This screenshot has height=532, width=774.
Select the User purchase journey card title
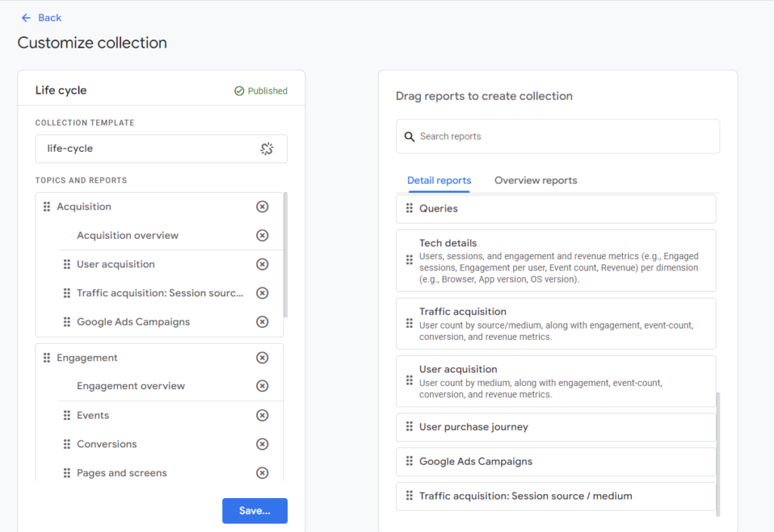coord(473,427)
